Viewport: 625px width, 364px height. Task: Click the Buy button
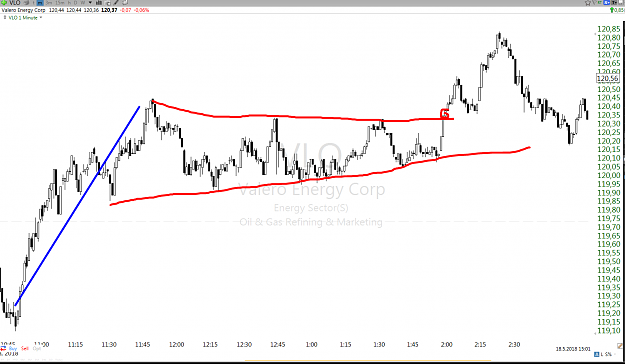coord(13,348)
